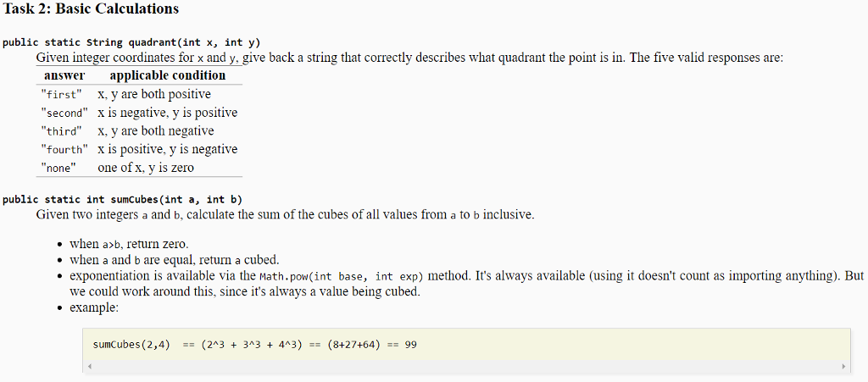Click the code block right scroll arrow
The image size is (868, 382).
tap(843, 367)
